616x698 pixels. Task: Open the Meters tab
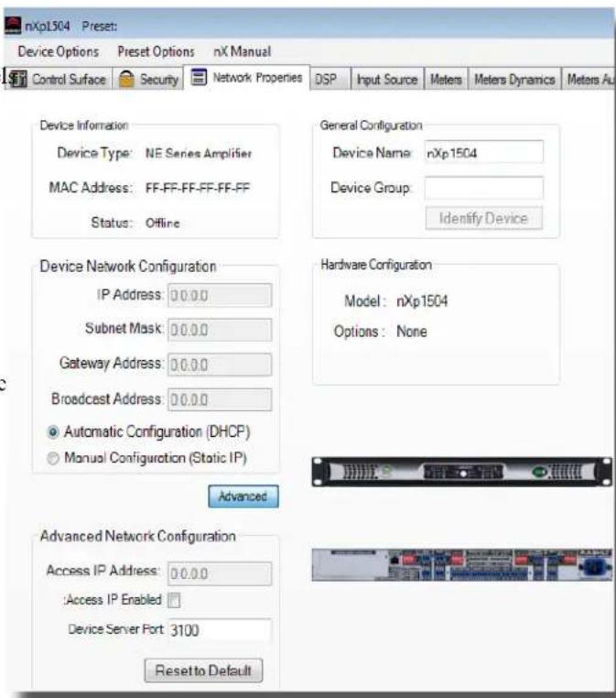click(x=446, y=80)
